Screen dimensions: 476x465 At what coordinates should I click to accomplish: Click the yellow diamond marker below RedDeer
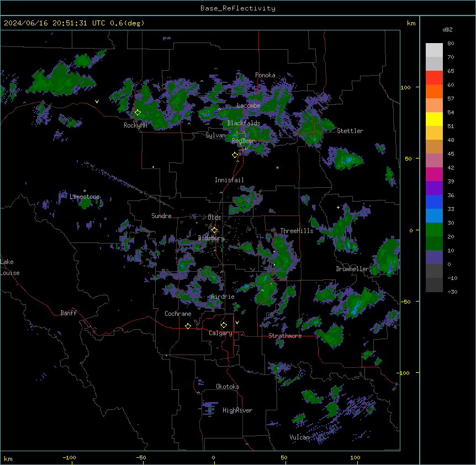(235, 155)
